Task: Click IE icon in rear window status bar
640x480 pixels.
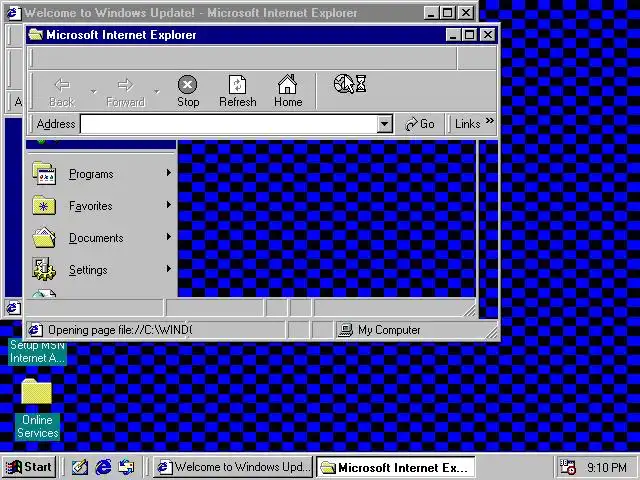Action: coord(13,308)
